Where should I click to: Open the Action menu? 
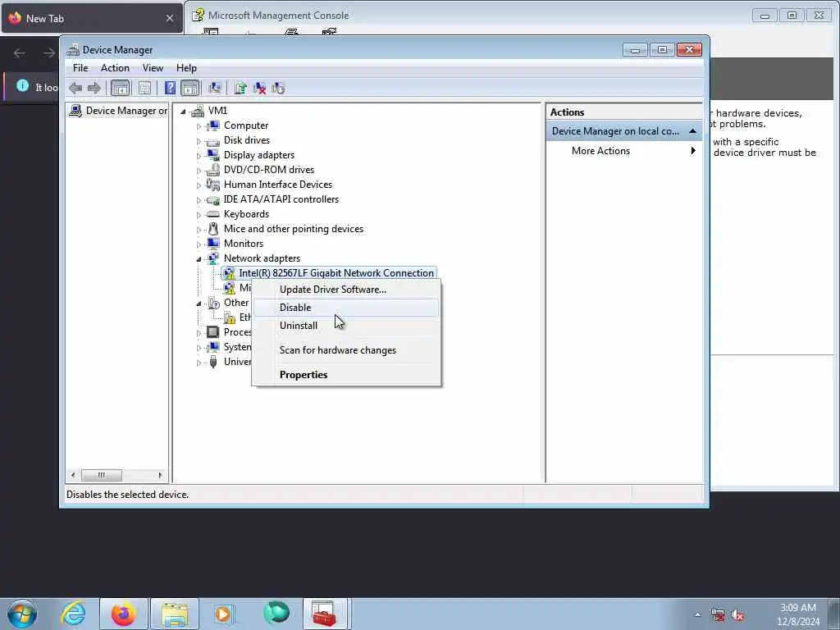(115, 68)
